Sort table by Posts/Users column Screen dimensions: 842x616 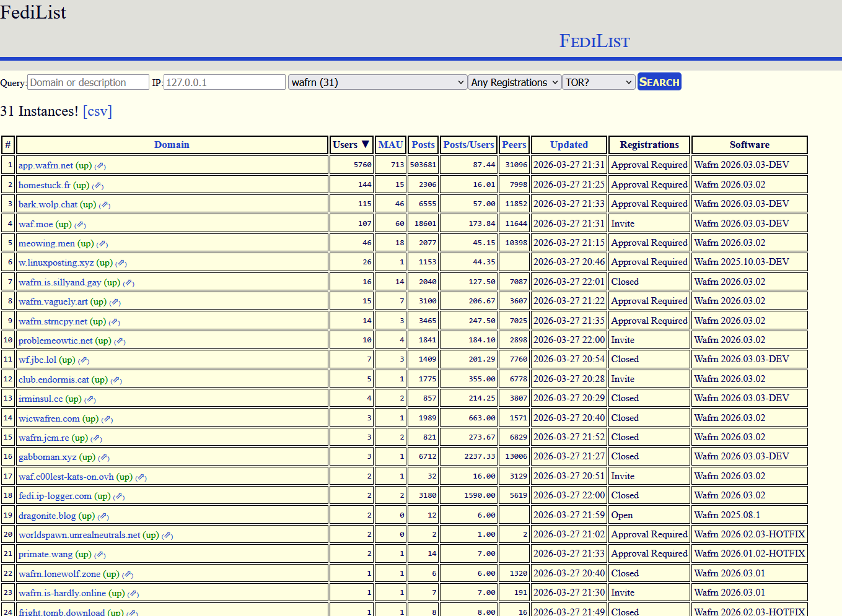(468, 145)
